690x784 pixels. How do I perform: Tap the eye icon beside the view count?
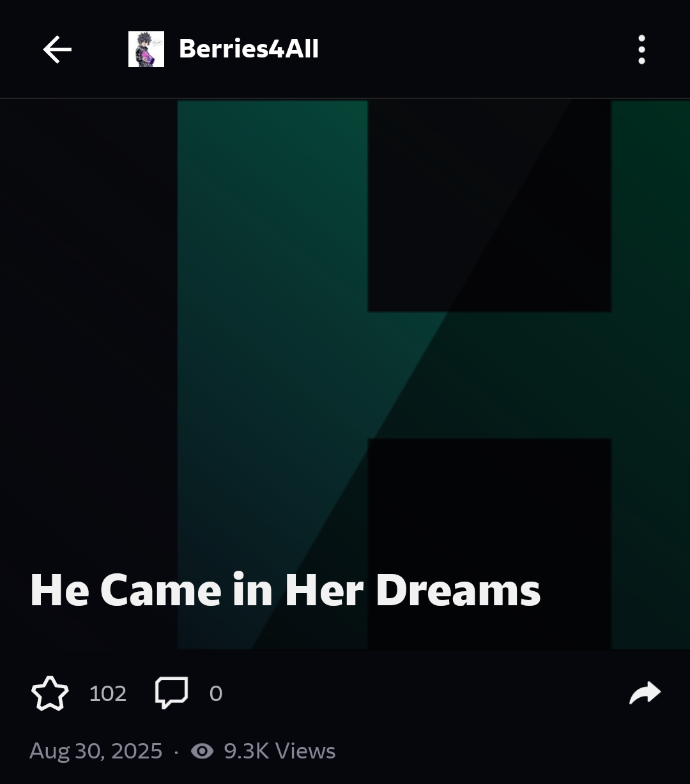(203, 751)
